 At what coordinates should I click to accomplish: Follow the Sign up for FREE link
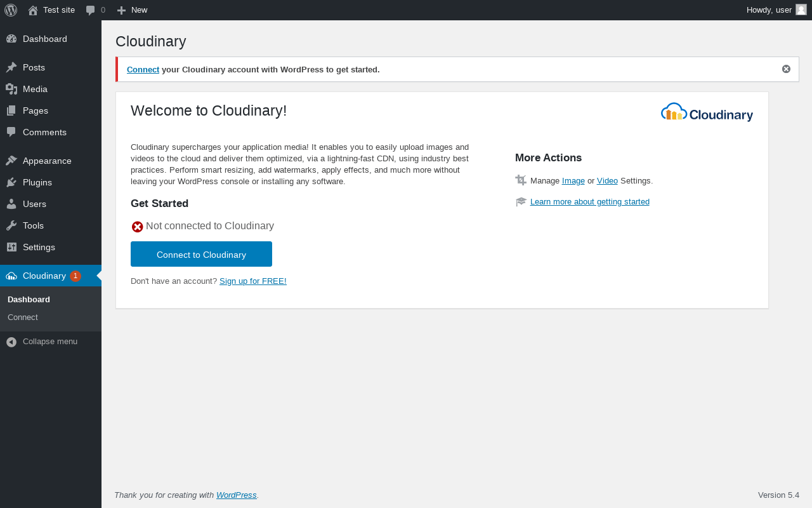pos(252,281)
